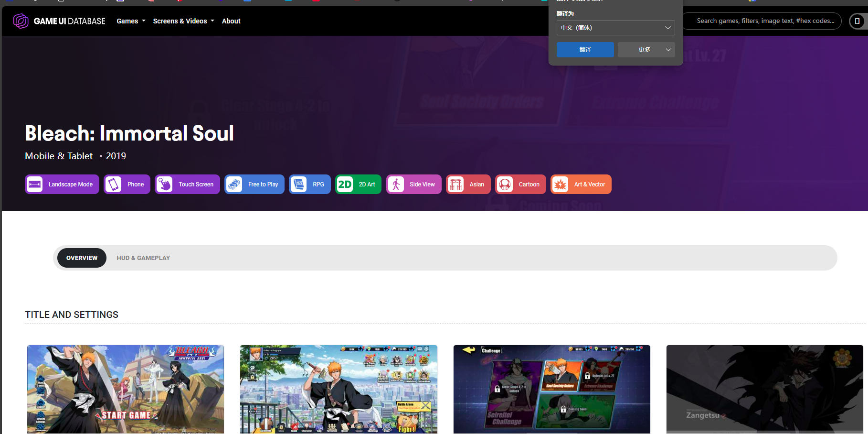868x434 pixels.
Task: Switch to the HUD & Gameplay tab
Action: tap(143, 258)
